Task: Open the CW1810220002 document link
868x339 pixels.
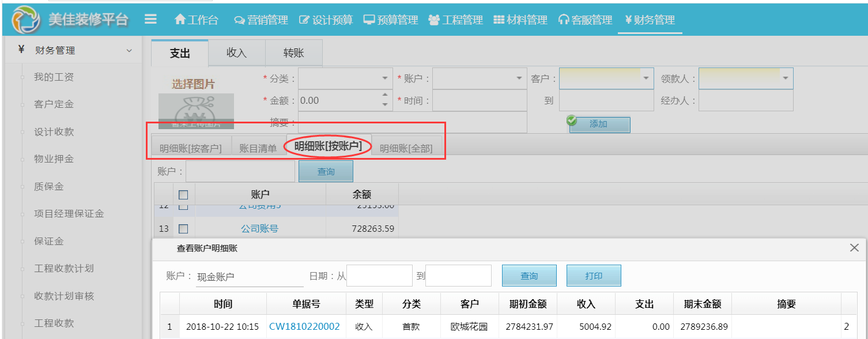Action: tap(304, 326)
